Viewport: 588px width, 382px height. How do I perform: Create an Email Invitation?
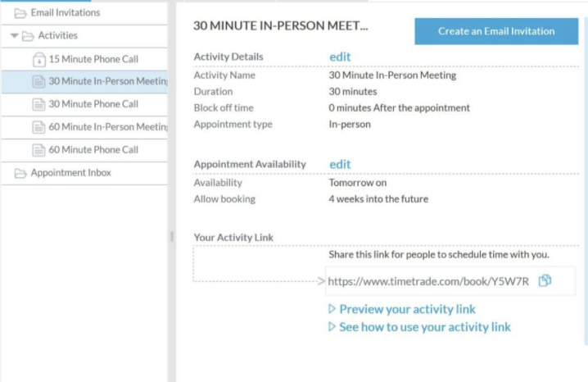[496, 31]
